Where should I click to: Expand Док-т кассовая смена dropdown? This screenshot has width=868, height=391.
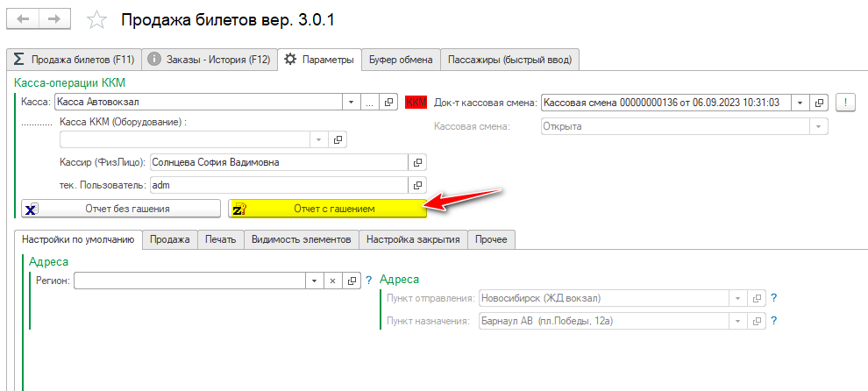click(x=800, y=103)
